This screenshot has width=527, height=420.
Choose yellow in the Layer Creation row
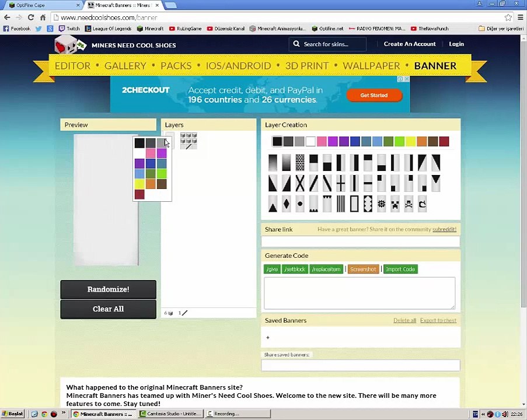coord(410,141)
